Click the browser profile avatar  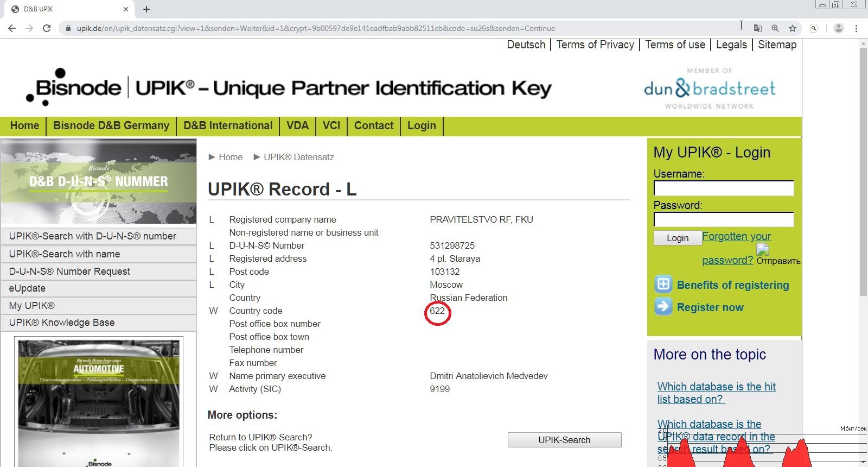838,28
